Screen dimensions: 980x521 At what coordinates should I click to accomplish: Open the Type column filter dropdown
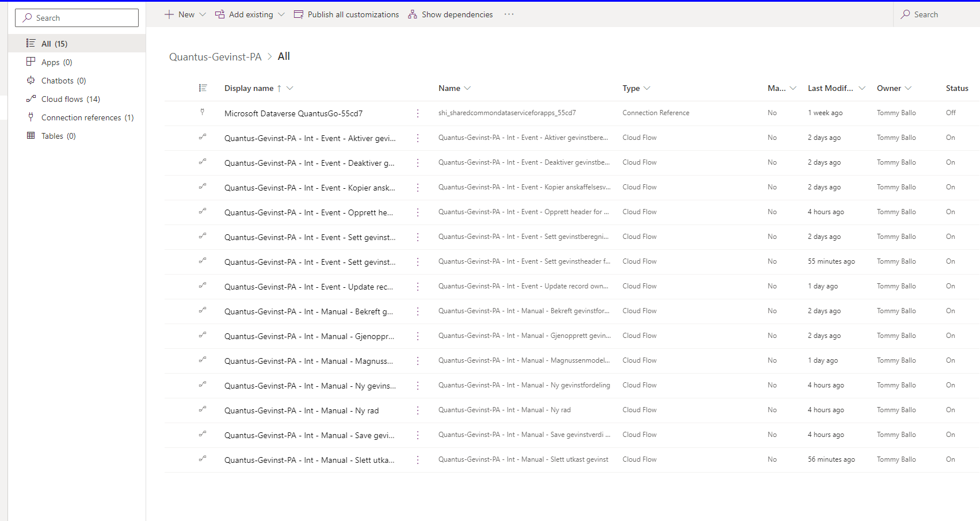coord(649,88)
